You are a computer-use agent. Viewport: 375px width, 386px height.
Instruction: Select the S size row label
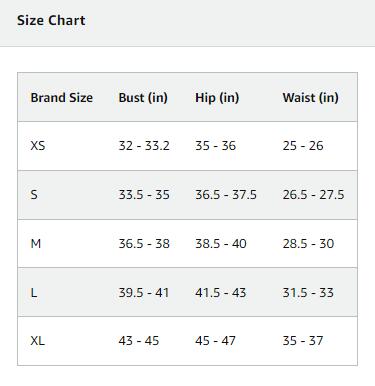(x=34, y=194)
